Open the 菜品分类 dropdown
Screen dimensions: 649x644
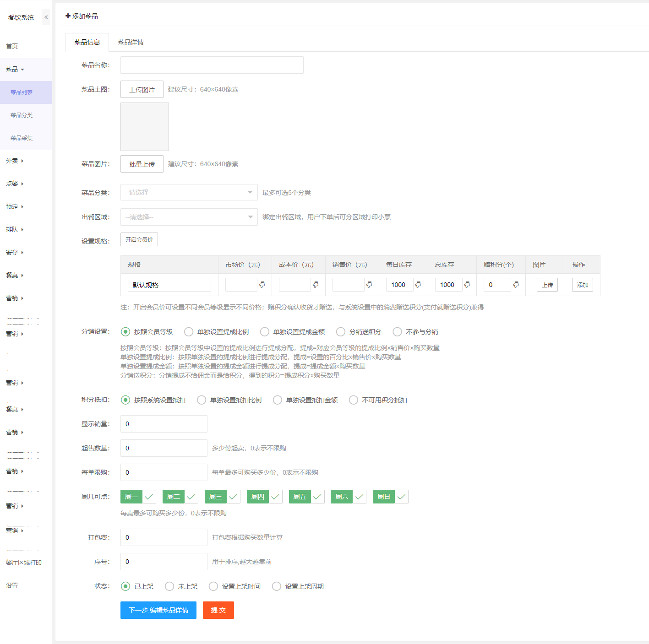[x=189, y=192]
